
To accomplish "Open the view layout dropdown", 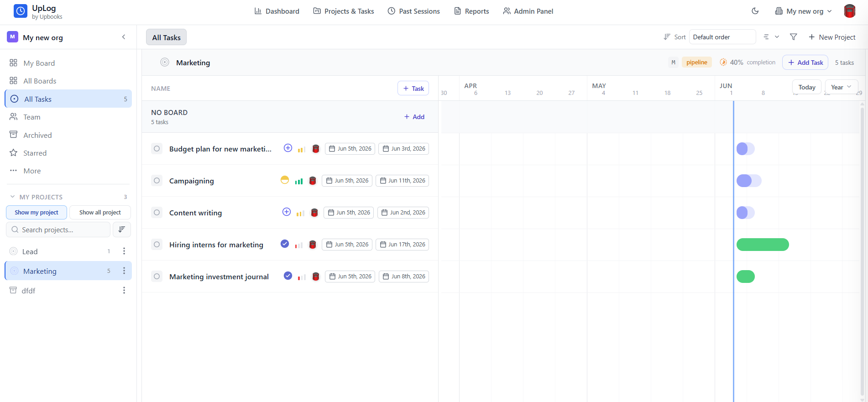I will point(771,37).
